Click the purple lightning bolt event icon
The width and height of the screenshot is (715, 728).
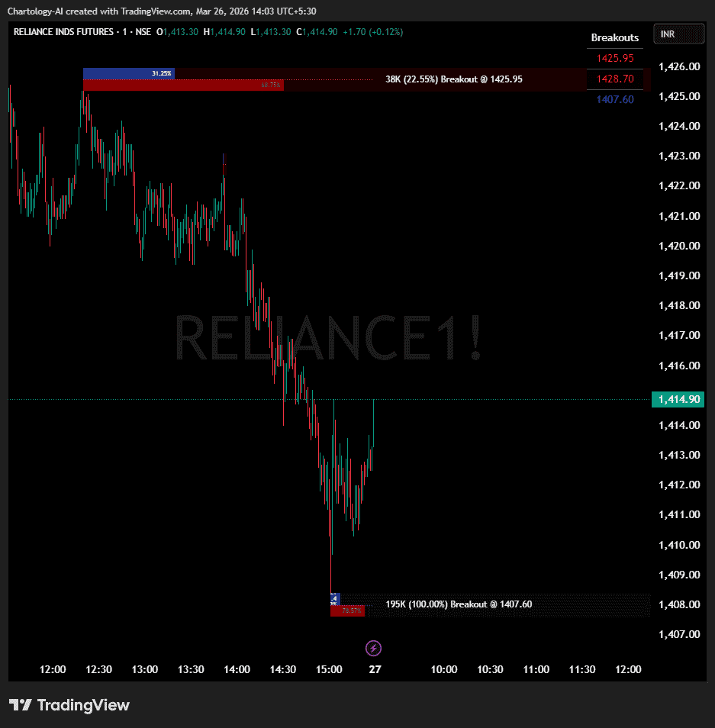click(374, 649)
